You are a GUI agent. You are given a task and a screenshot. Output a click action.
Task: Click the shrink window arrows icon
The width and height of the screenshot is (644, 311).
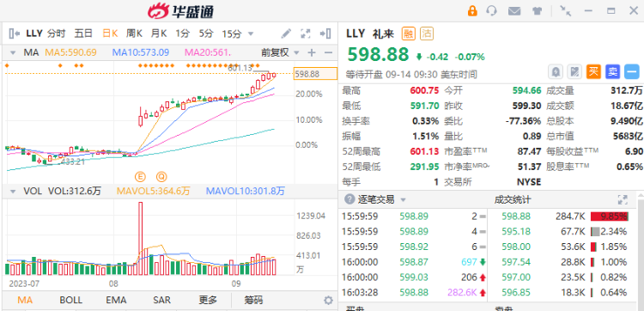pyautogui.click(x=566, y=10)
